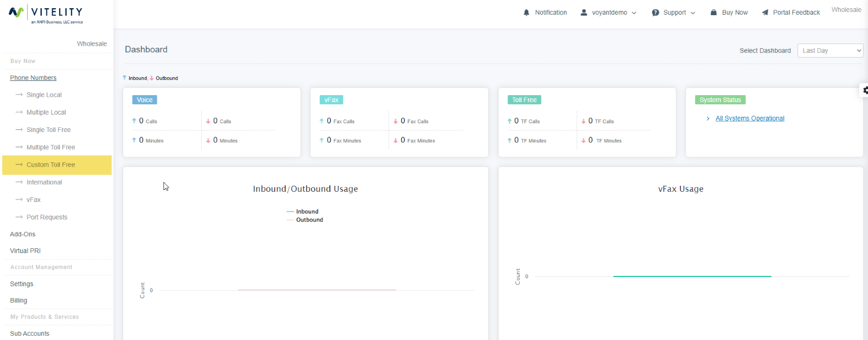Image resolution: width=868 pixels, height=340 pixels.
Task: Click the Notification bell icon
Action: [x=526, y=12]
